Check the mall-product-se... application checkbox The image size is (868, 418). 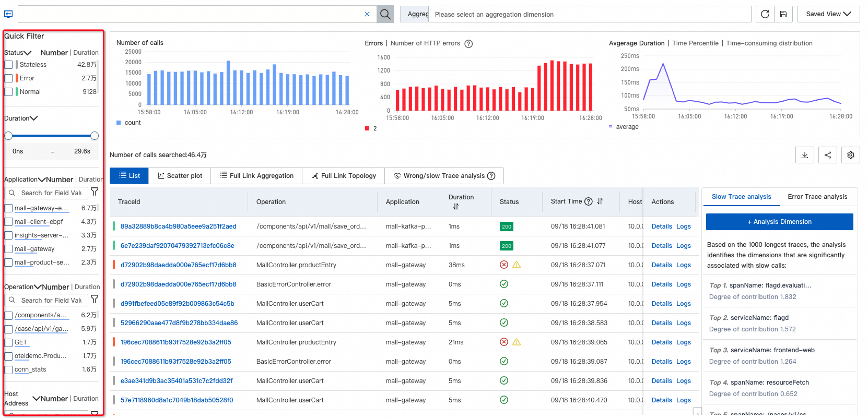pos(8,262)
